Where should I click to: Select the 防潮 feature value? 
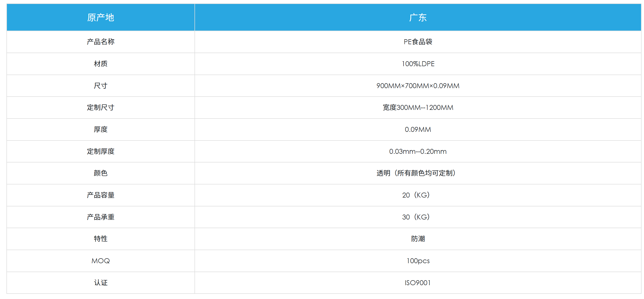(x=418, y=239)
